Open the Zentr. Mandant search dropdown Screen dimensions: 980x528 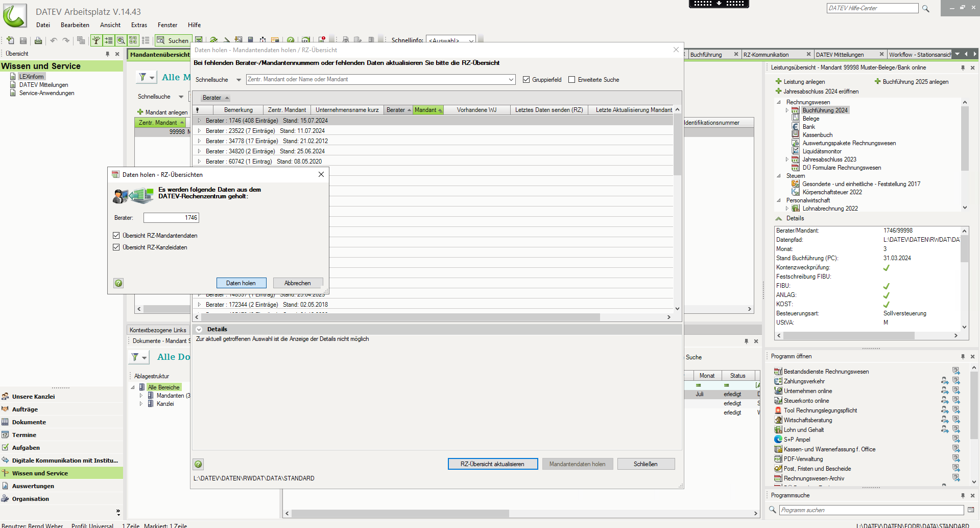pyautogui.click(x=511, y=80)
